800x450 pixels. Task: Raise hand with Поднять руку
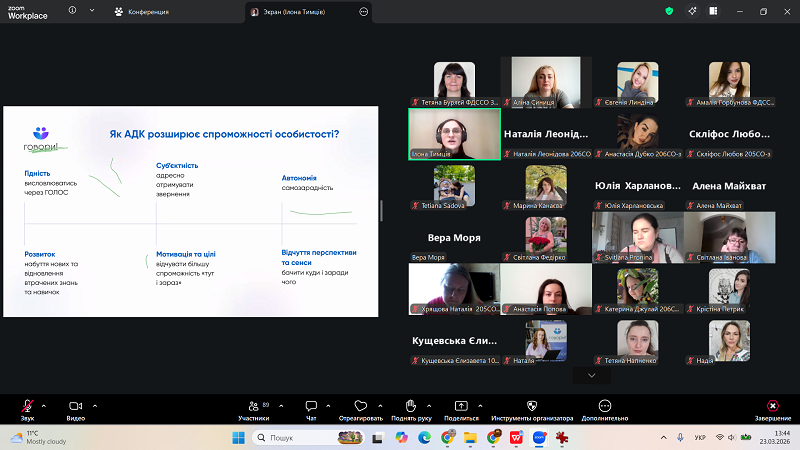411,406
